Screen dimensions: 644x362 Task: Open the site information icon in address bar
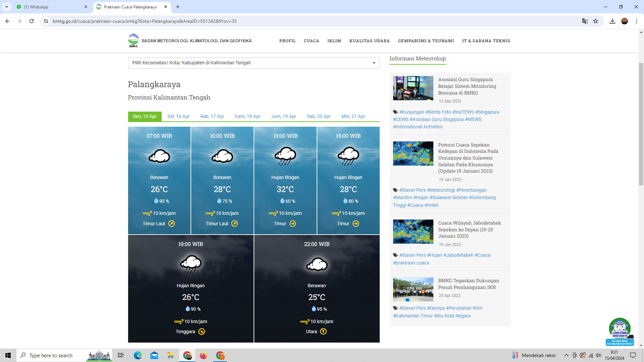click(46, 21)
